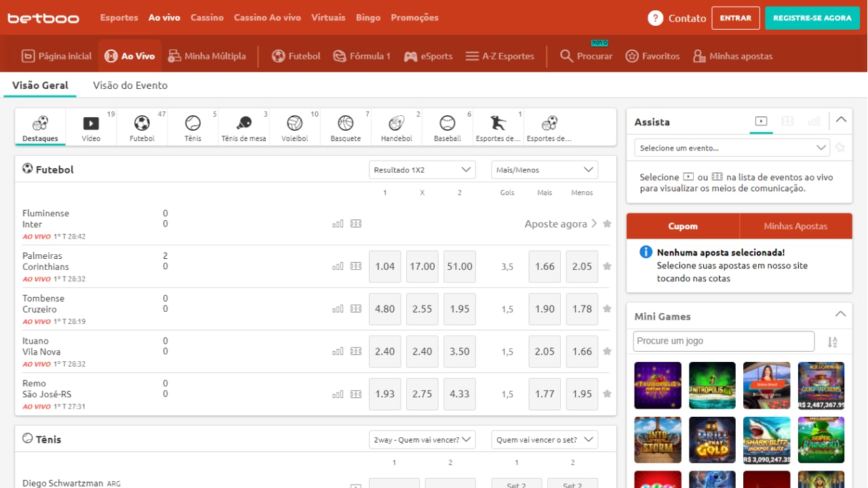Screen dimensions: 868x488
Task: Bet on Palmeiras win at 1.04
Action: 385,267
